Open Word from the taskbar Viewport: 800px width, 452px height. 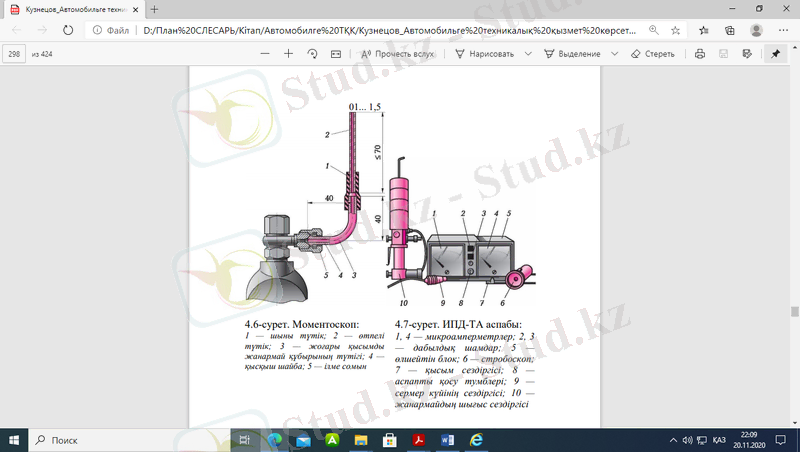coord(446,440)
